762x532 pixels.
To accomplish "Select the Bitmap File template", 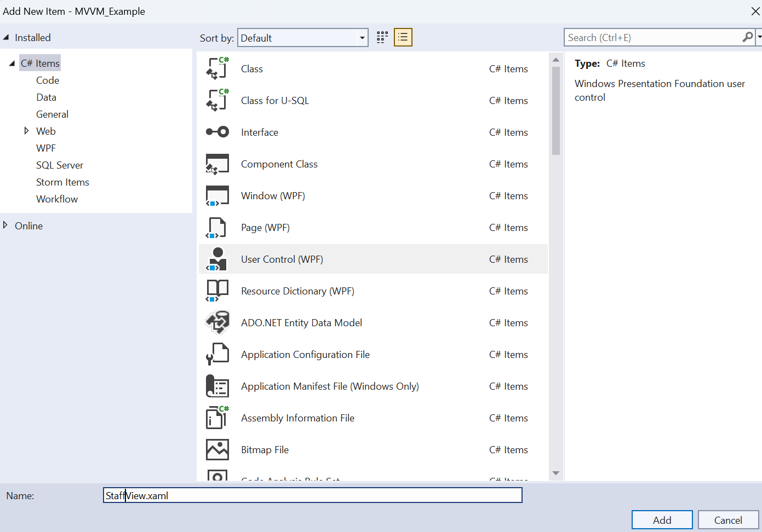I will pos(265,449).
